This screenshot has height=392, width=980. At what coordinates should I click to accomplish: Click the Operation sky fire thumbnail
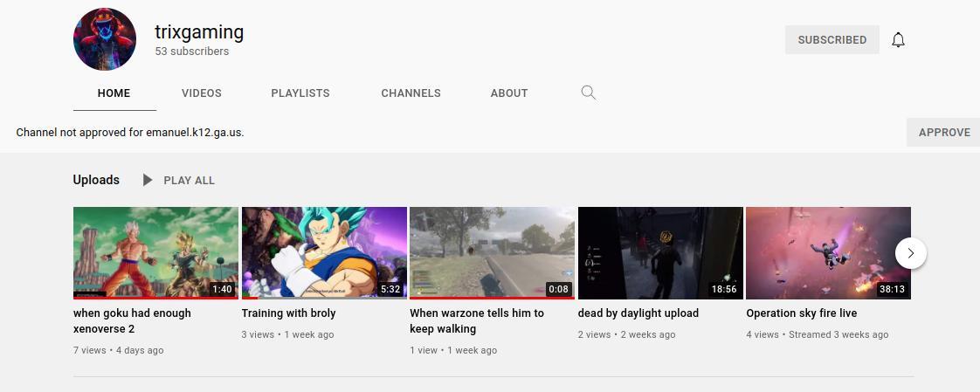[828, 253]
